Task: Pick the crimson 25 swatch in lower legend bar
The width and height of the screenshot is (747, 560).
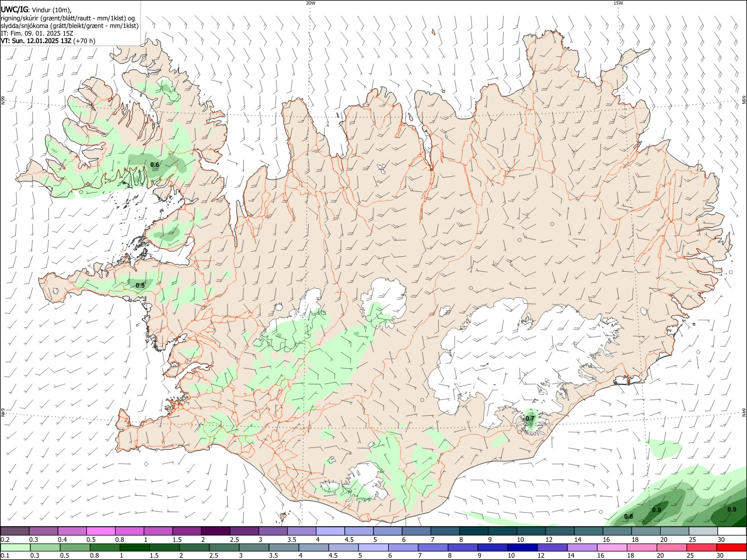Action: tap(700, 547)
